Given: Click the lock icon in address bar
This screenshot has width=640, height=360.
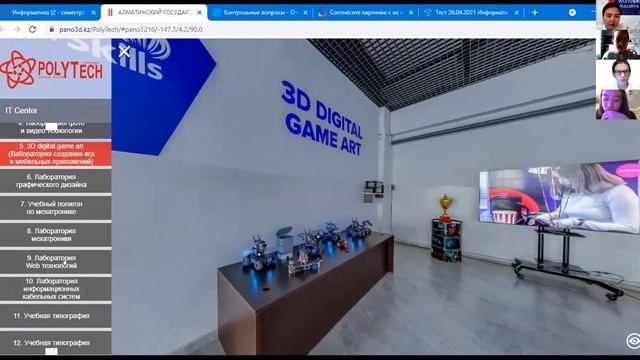Looking at the screenshot, I should coord(51,29).
